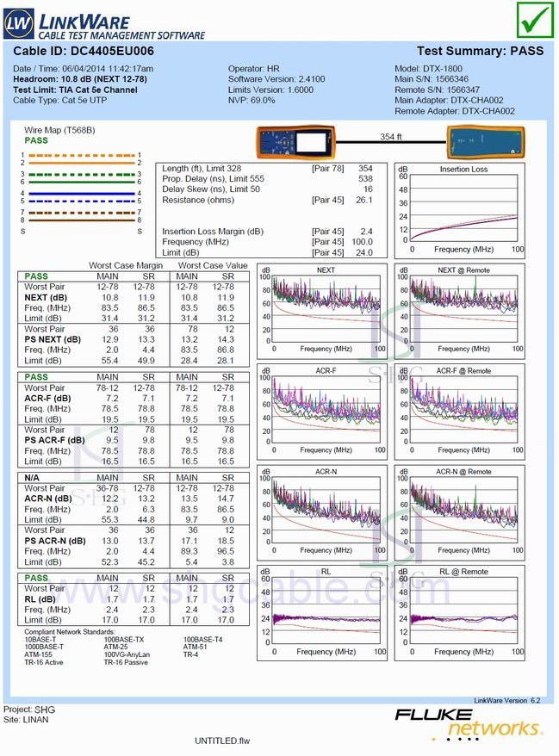Click the green PASS under Wire Map
The width and height of the screenshot is (559, 756).
tap(36, 141)
